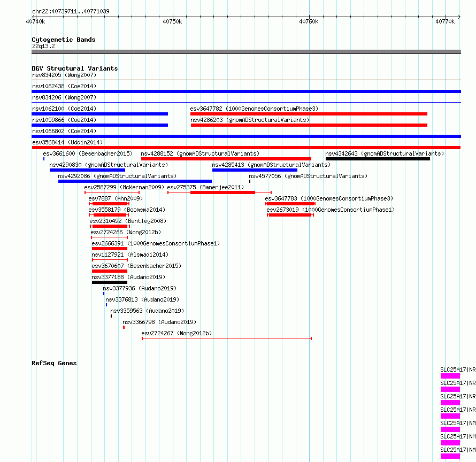Click the 40750k ruler tick label

pos(172,21)
